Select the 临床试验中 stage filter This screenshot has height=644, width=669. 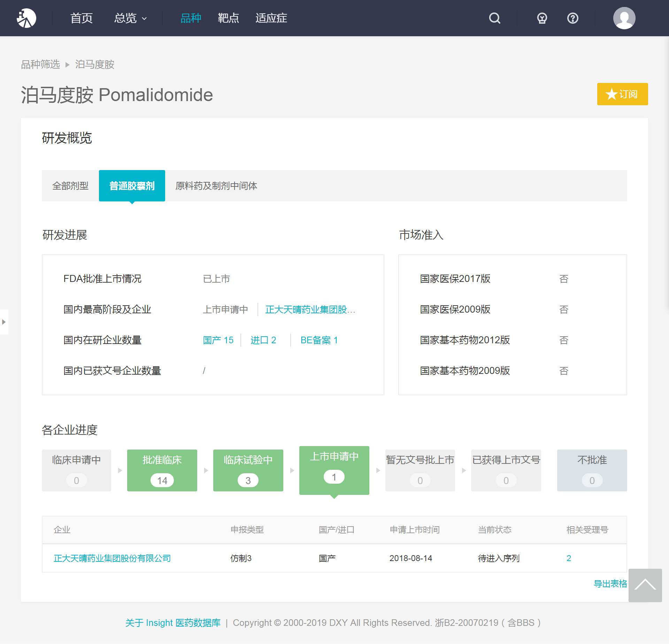coord(248,470)
